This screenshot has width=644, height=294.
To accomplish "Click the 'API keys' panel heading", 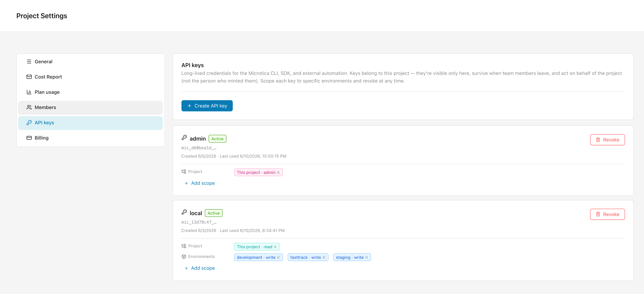I will tap(193, 65).
